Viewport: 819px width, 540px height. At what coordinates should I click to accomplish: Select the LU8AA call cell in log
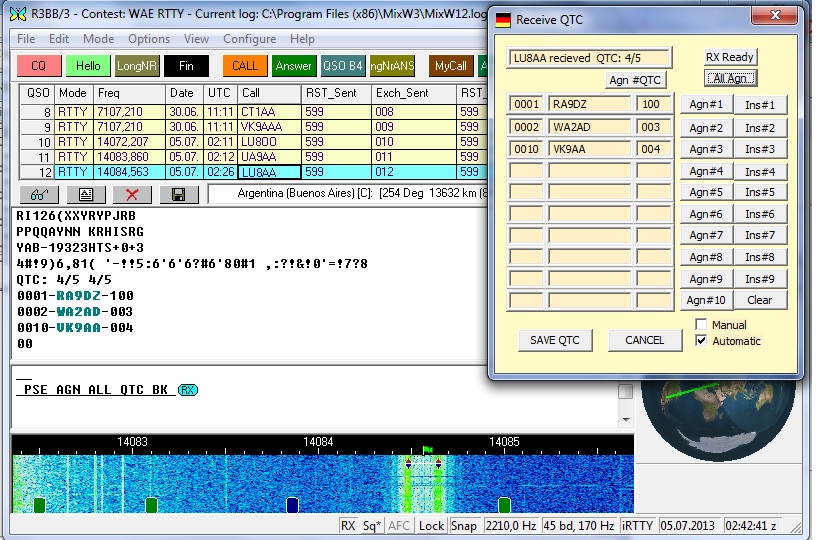(269, 172)
